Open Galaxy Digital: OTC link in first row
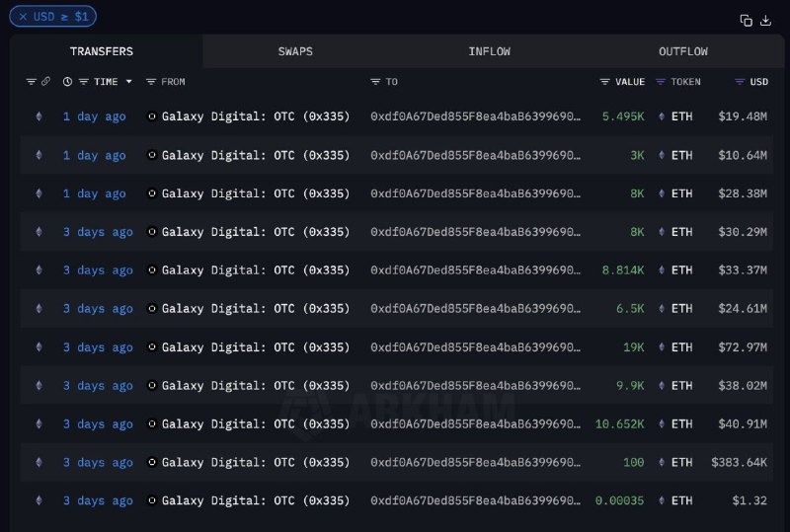 [x=256, y=116]
